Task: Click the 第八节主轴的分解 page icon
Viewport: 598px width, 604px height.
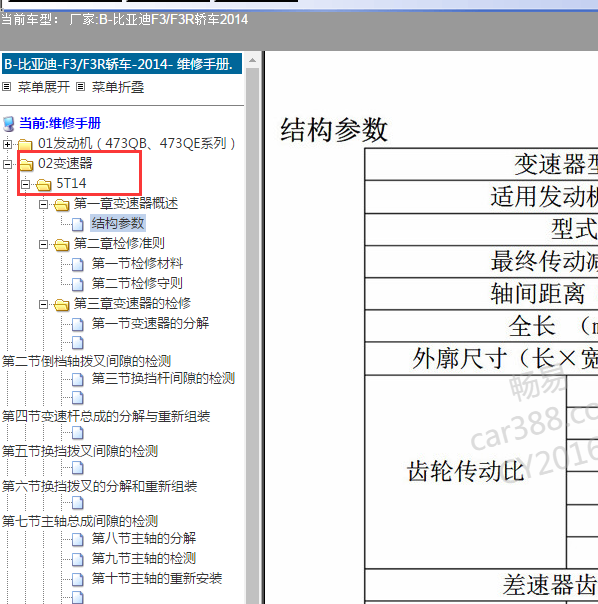Action: click(78, 539)
